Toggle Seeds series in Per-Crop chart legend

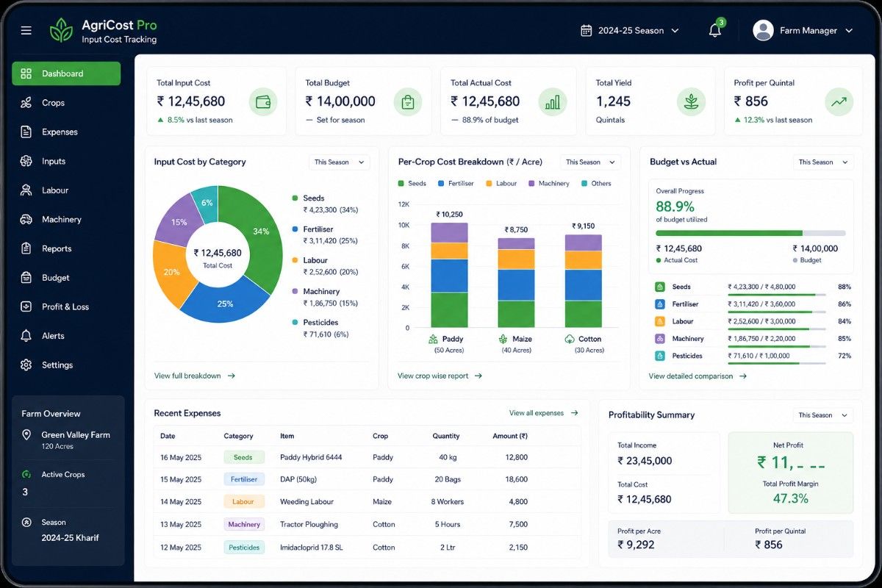(412, 184)
